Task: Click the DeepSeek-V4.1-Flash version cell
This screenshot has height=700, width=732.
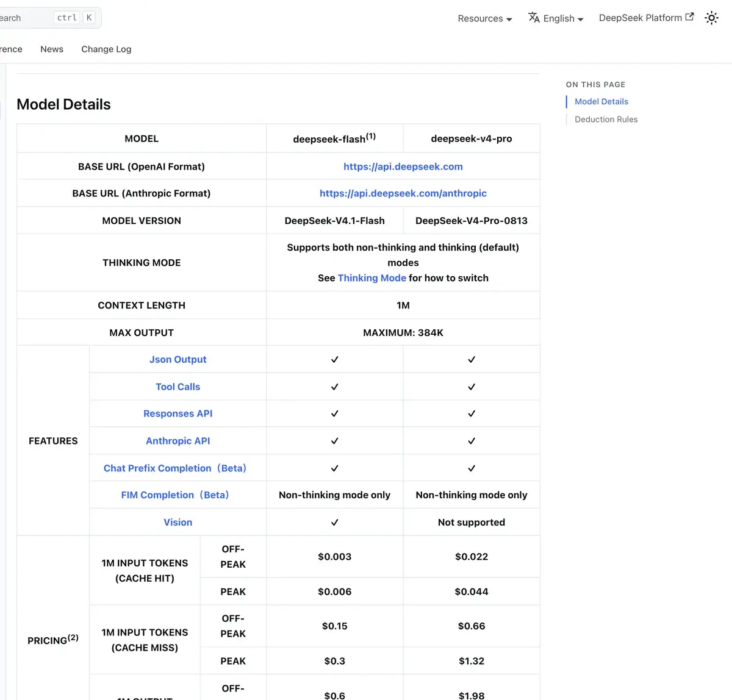Action: click(x=334, y=221)
